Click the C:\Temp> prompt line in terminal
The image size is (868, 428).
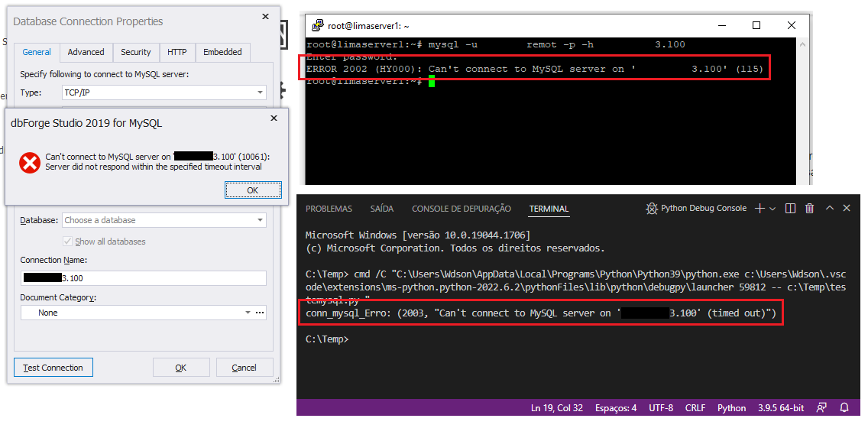[x=327, y=339]
